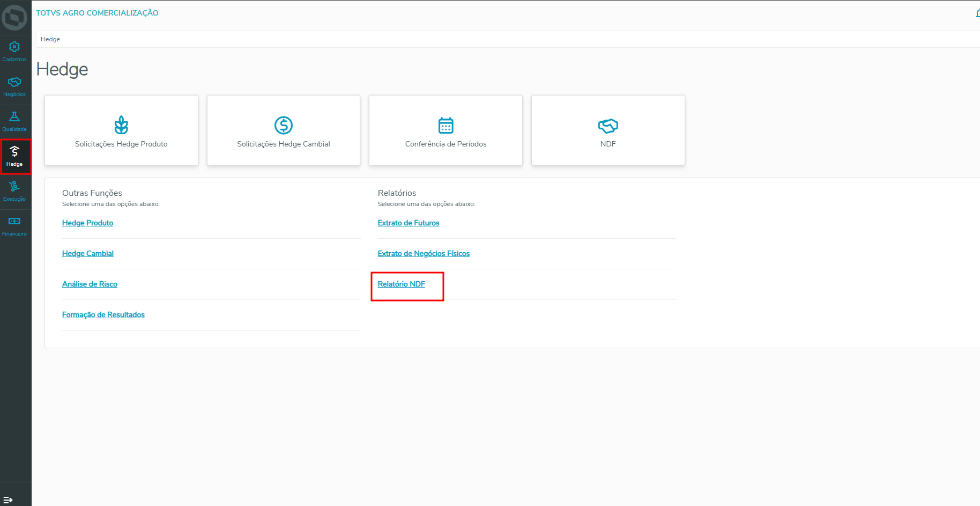The height and width of the screenshot is (506, 980).
Task: Select the Hedge sidebar item
Action: pyautogui.click(x=14, y=157)
